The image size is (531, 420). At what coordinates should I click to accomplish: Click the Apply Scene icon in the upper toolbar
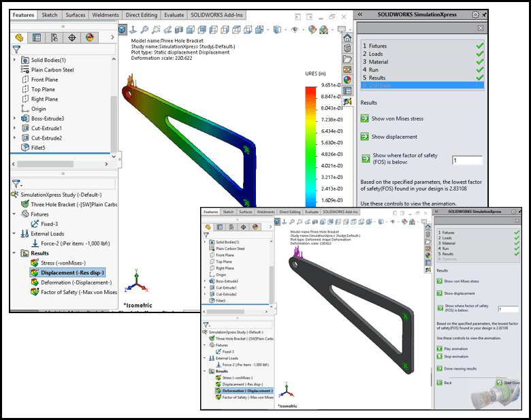324,30
